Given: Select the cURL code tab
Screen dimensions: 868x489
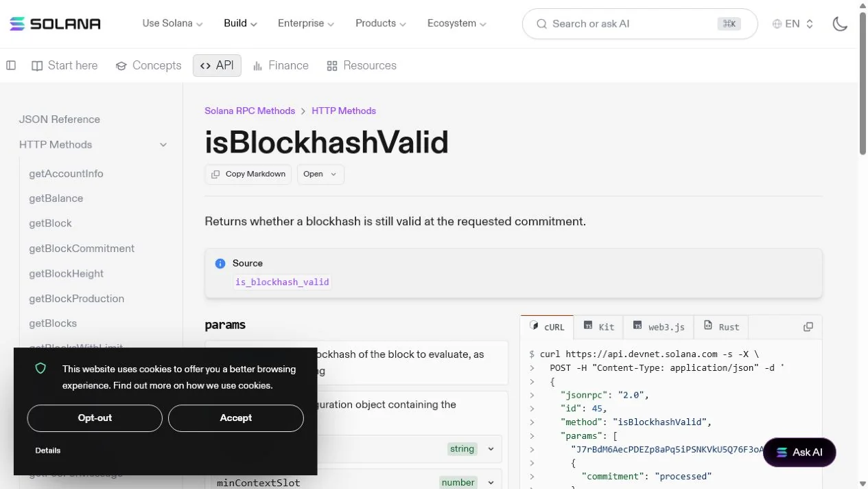Looking at the screenshot, I should tap(548, 327).
